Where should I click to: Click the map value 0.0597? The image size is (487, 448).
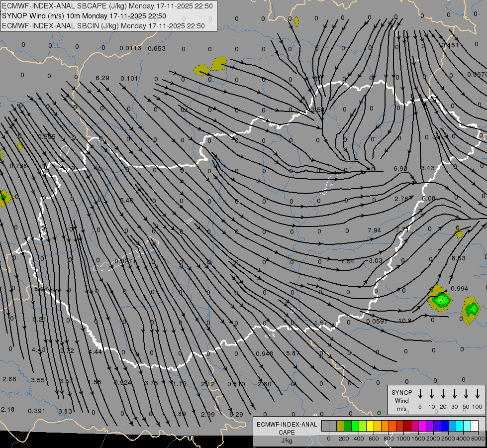point(377,321)
